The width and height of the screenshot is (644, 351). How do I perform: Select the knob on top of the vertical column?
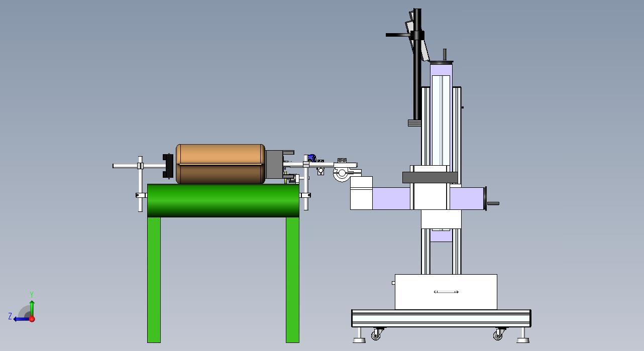tap(445, 54)
